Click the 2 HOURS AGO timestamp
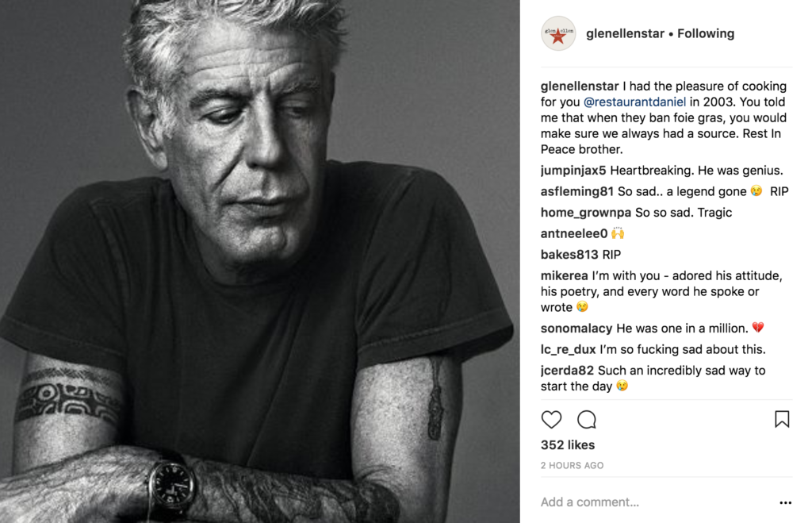Screen dimensions: 812x523 [572, 466]
